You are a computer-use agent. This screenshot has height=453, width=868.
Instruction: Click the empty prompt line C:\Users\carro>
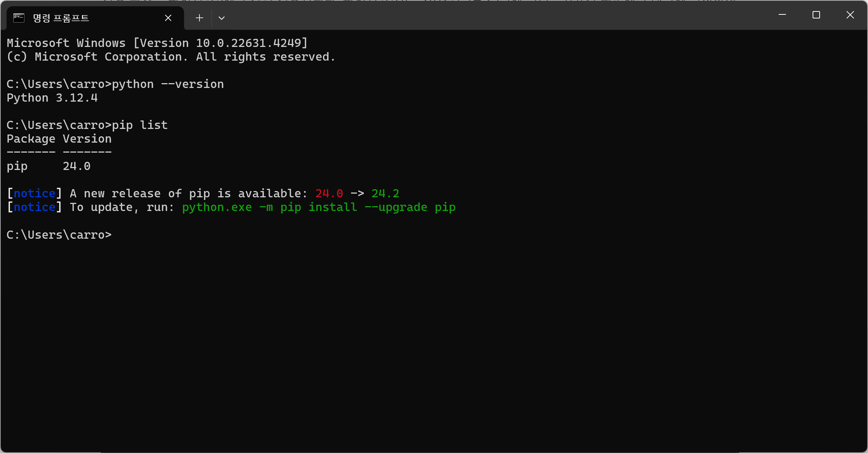(x=59, y=235)
